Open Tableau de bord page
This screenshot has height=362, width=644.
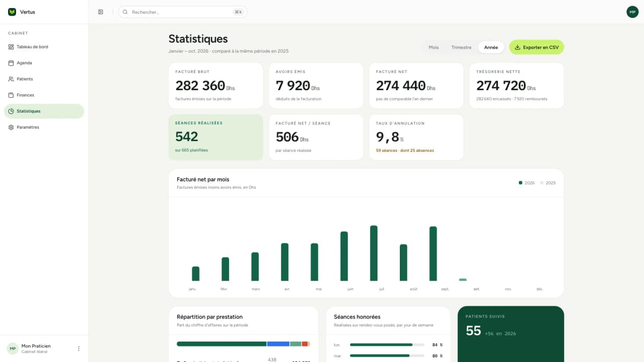click(44, 47)
